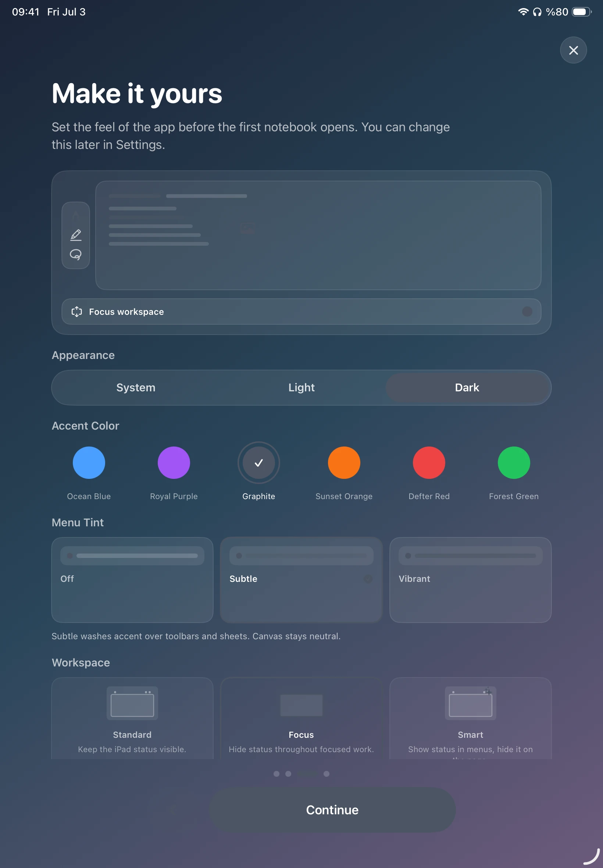Click the 'Make it yours' title
This screenshot has width=603, height=868.
point(137,94)
